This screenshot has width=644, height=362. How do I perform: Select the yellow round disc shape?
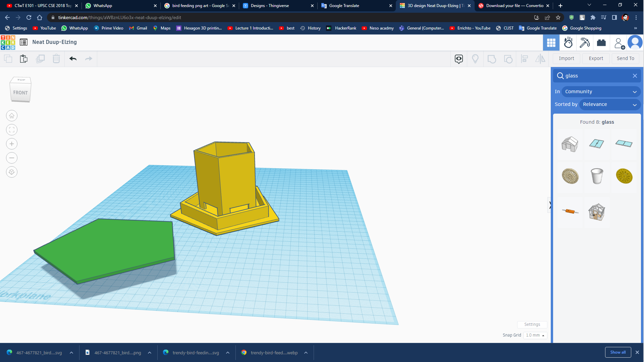click(624, 176)
